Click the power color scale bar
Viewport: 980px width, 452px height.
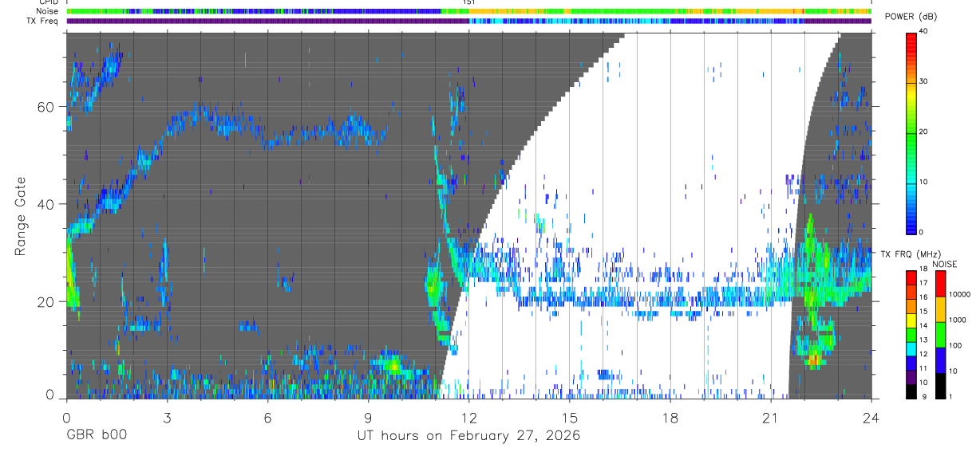pos(911,132)
